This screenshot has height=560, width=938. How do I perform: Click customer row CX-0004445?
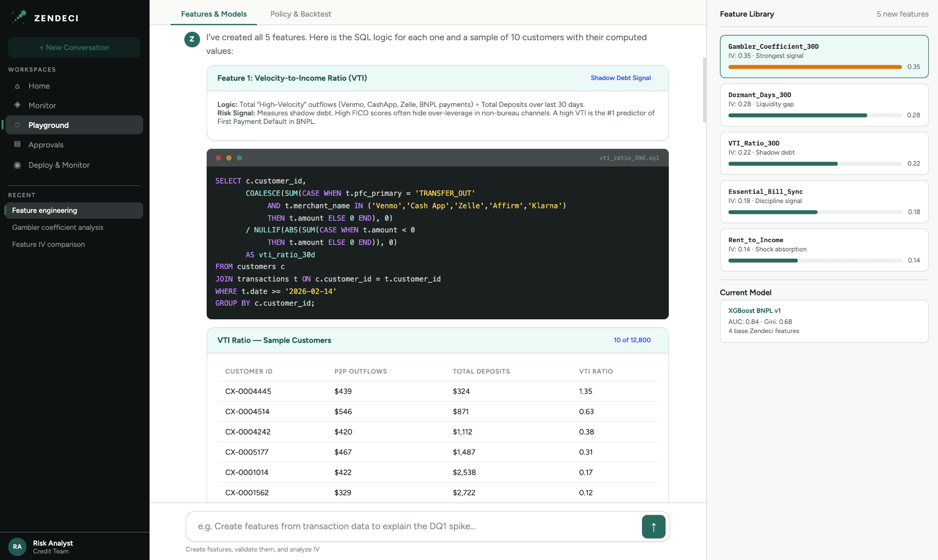[x=438, y=392]
